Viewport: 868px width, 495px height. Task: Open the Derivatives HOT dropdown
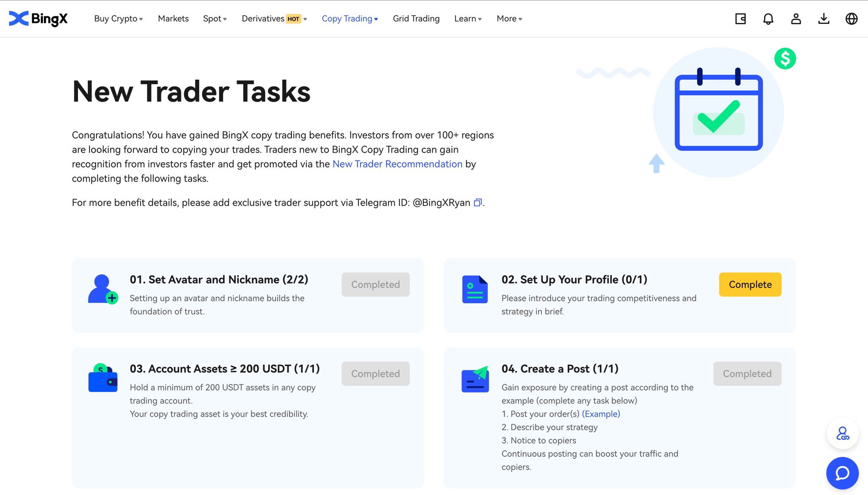(x=274, y=19)
